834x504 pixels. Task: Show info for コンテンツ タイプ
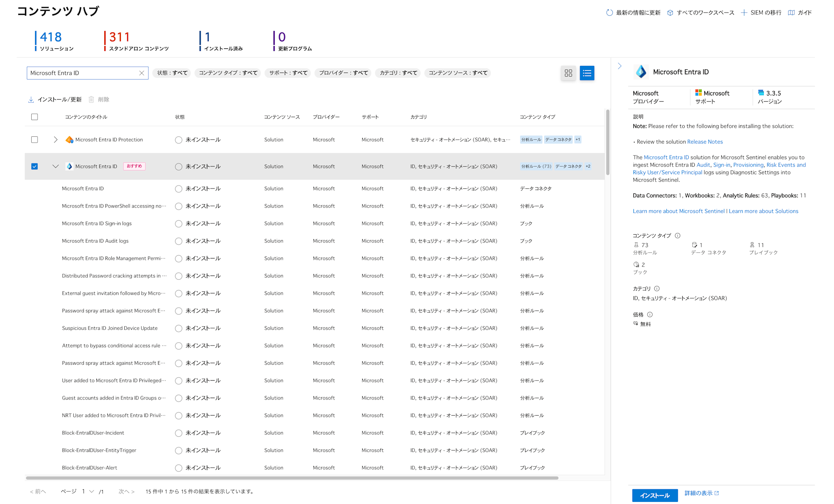[678, 236]
